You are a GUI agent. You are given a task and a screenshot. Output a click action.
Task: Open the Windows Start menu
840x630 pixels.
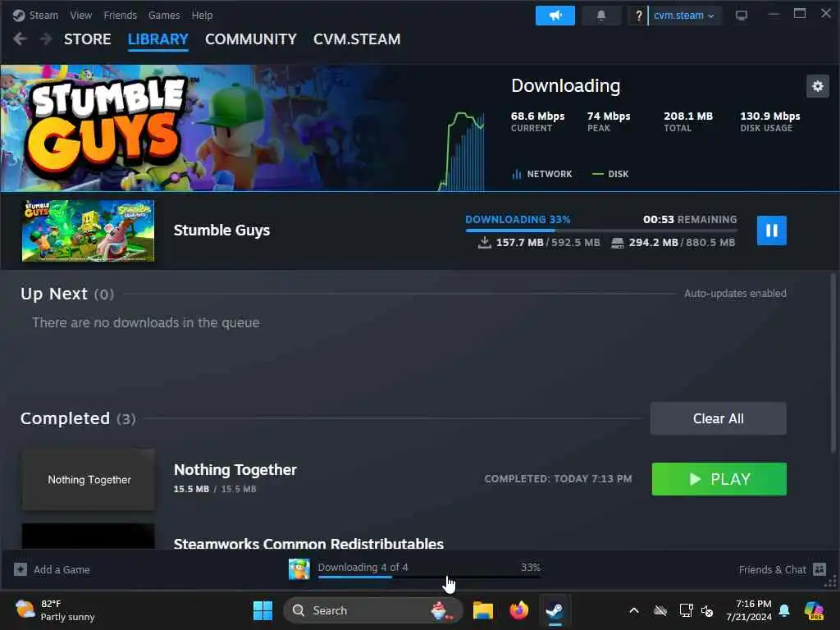tap(262, 610)
